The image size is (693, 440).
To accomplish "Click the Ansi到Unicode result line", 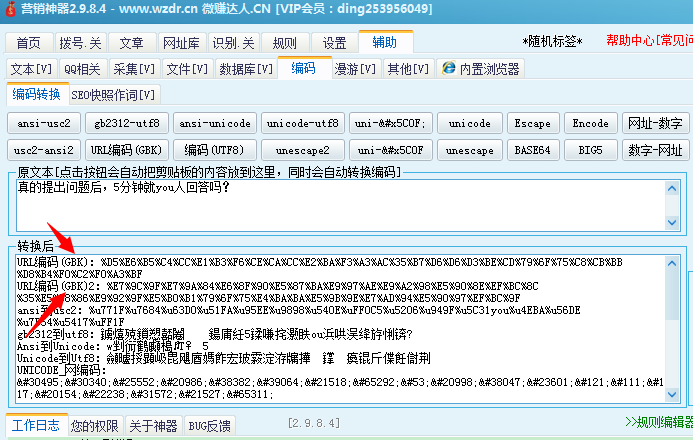I will pyautogui.click(x=113, y=346).
